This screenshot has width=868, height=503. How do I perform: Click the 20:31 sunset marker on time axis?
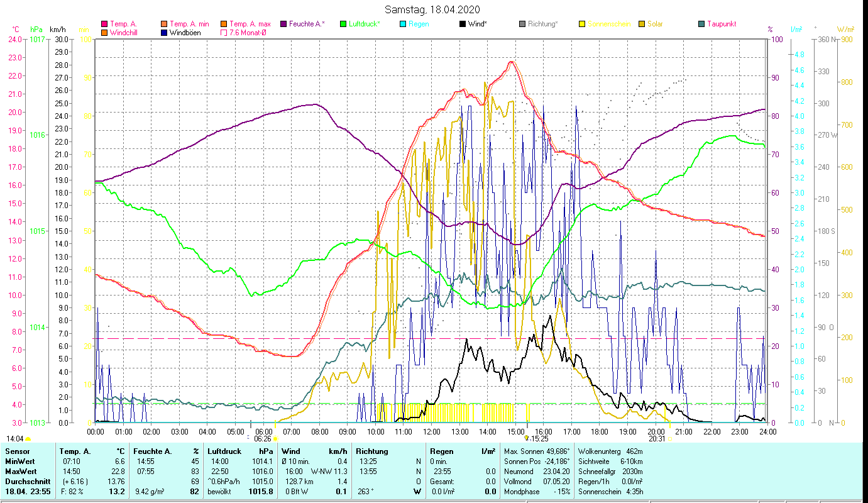pos(657,439)
